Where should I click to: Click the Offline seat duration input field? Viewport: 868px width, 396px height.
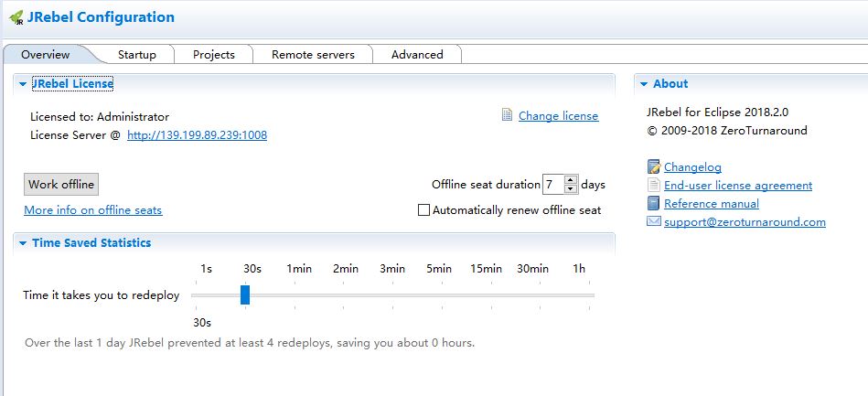(x=553, y=185)
